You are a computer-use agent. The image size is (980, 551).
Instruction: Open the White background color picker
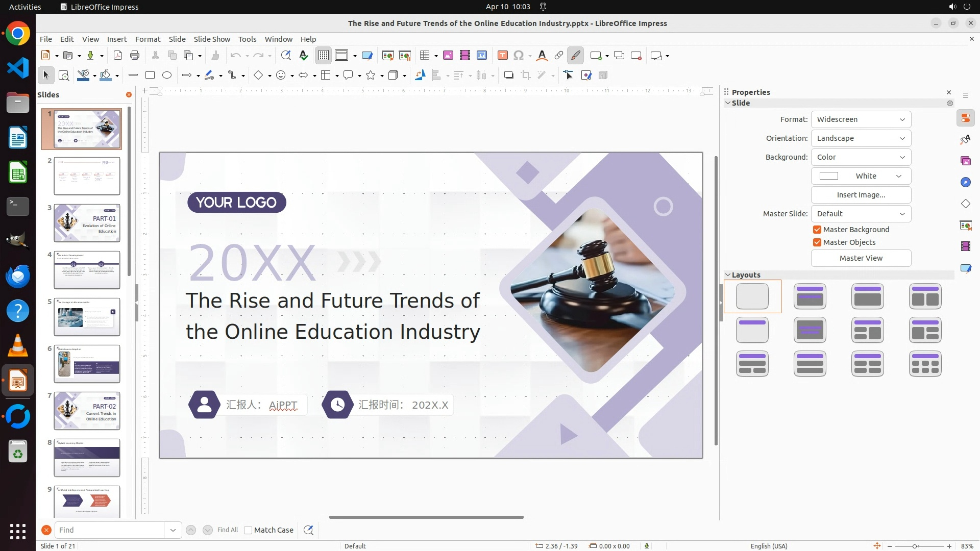coord(861,176)
